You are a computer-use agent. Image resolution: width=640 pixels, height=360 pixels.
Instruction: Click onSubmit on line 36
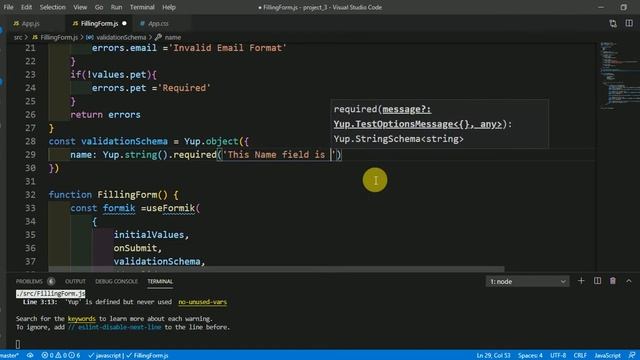135,248
